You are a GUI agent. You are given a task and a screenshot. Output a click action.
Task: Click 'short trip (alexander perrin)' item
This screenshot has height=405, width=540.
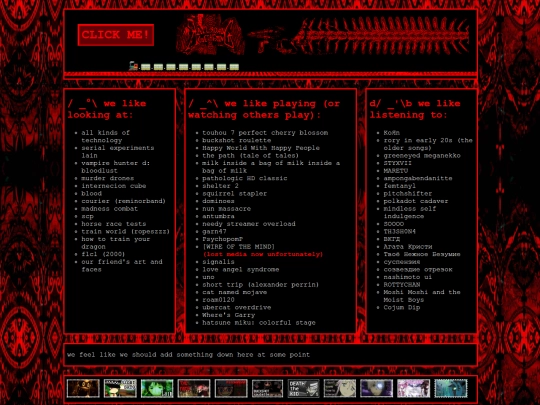(x=260, y=284)
